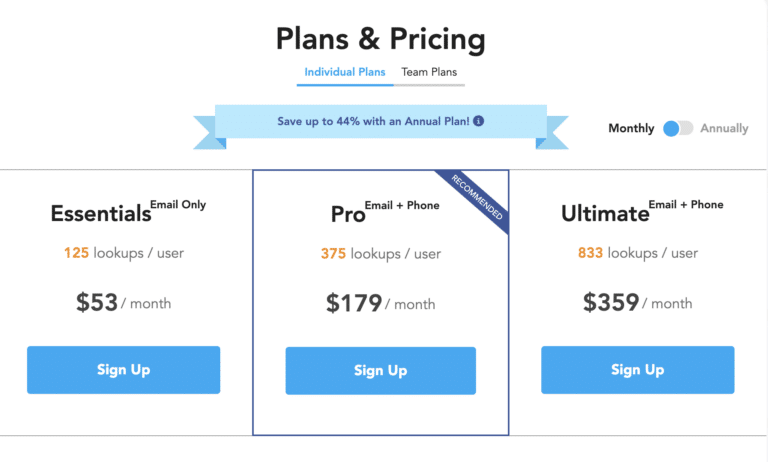Click the $359 / month price
Viewport: 768px width, 462px height.
pos(637,302)
